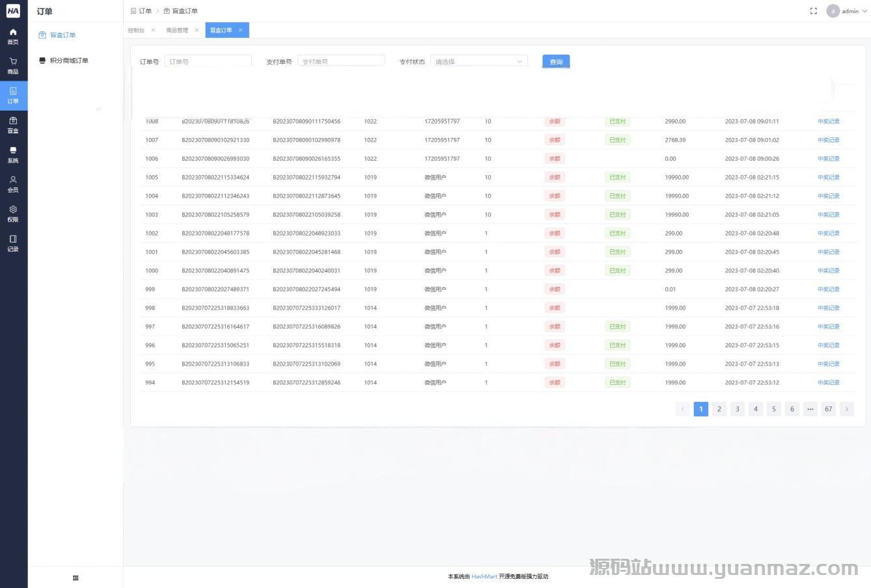Open the 权限 permissions gear icon
Image resolution: width=871 pixels, height=588 pixels.
click(x=13, y=213)
